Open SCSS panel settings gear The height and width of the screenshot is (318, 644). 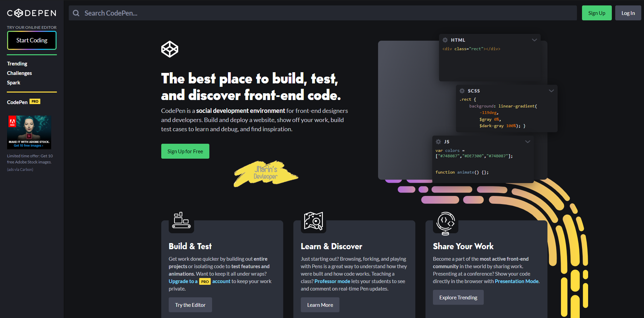462,91
